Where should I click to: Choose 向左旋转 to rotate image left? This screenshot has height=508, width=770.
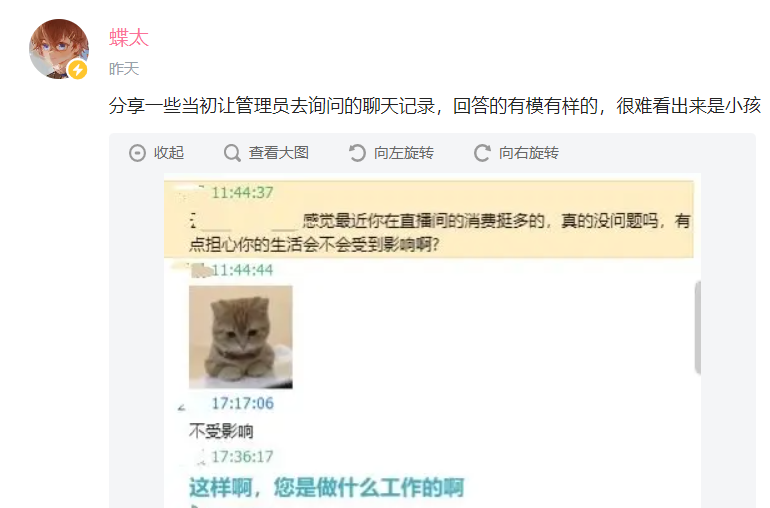404,153
